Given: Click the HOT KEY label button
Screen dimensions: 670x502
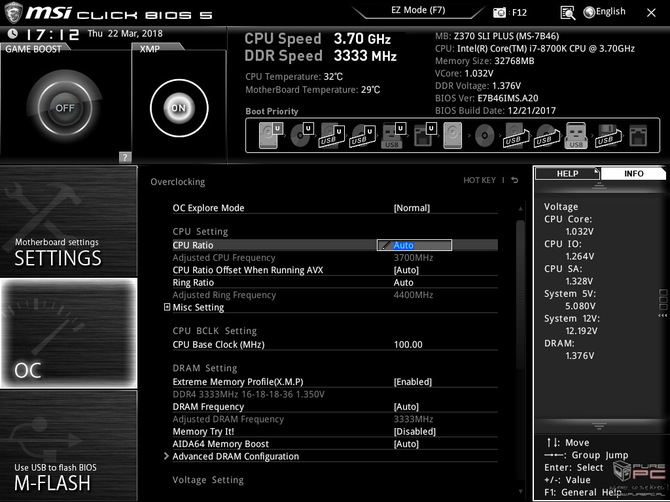Looking at the screenshot, I should [479, 180].
